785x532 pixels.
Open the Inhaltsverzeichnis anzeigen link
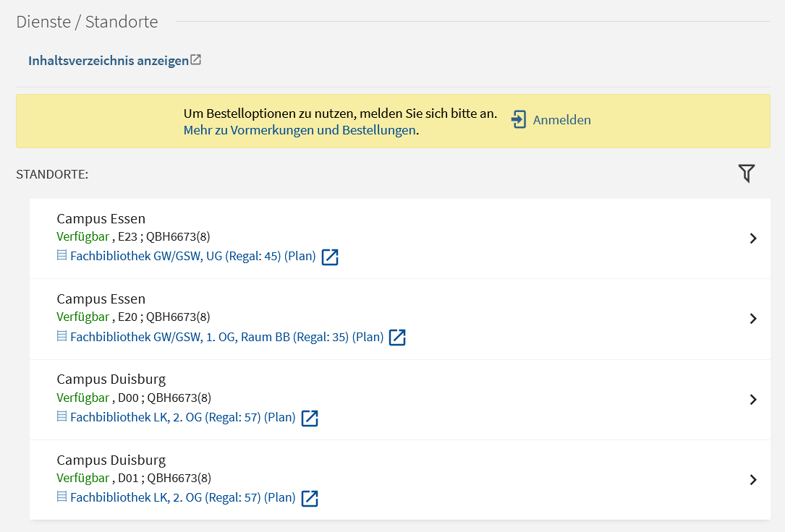coord(108,61)
